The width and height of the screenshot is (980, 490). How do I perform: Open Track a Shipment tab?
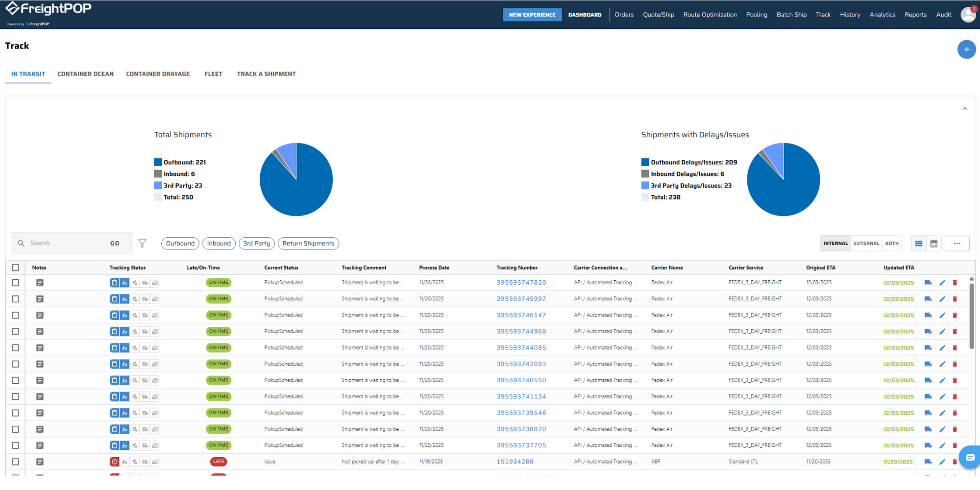(x=266, y=74)
